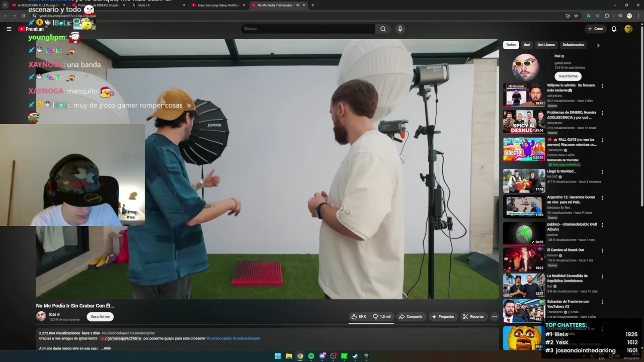The height and width of the screenshot is (362, 644).
Task: Click the main video player
Action: (x=267, y=169)
